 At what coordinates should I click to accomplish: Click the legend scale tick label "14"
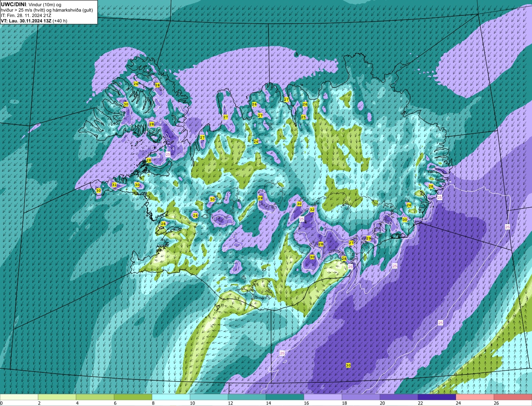pyautogui.click(x=268, y=403)
